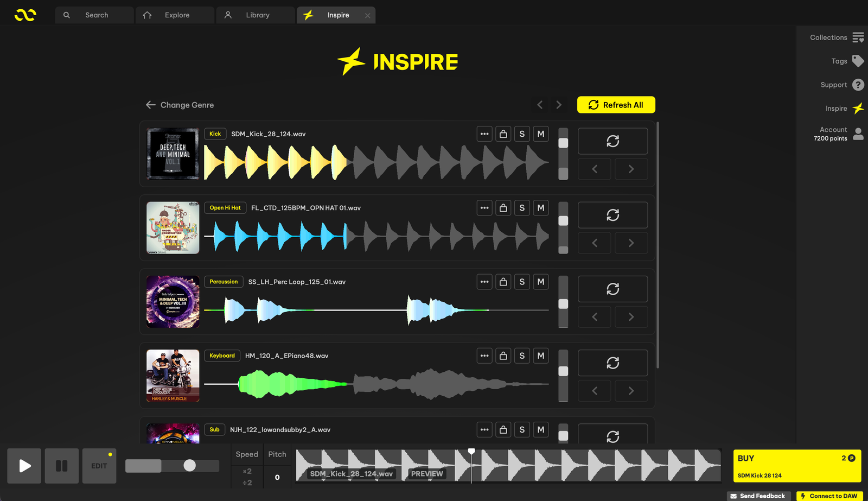This screenshot has width=868, height=501.
Task: Go to previous Percussion sample
Action: (595, 316)
